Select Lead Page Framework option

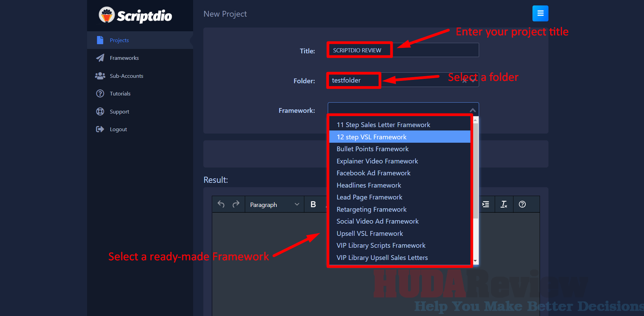click(x=400, y=197)
